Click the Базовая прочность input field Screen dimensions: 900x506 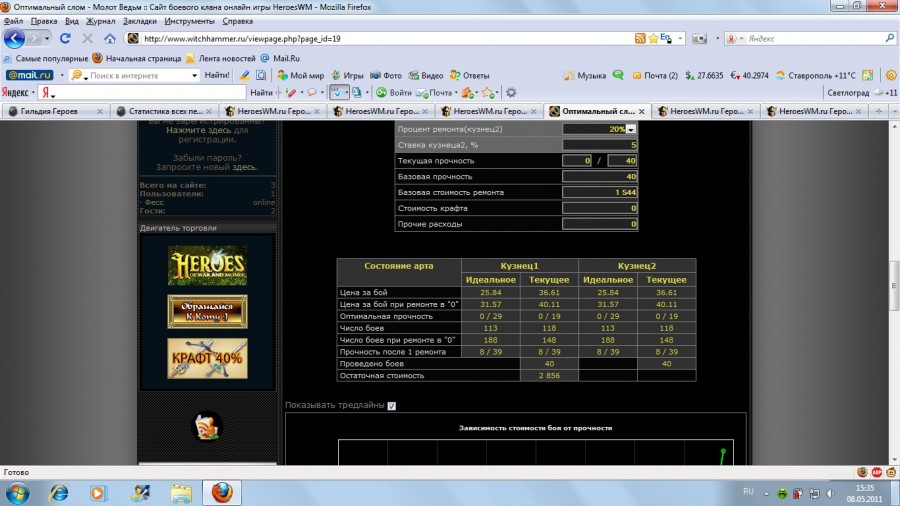click(600, 177)
